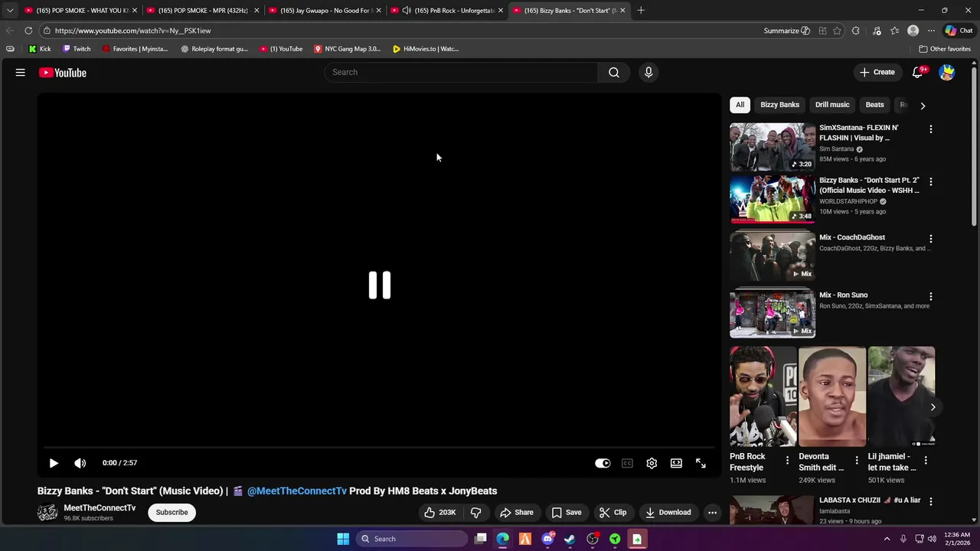The image size is (980, 551).
Task: Add this page to favorites star
Action: (x=837, y=31)
